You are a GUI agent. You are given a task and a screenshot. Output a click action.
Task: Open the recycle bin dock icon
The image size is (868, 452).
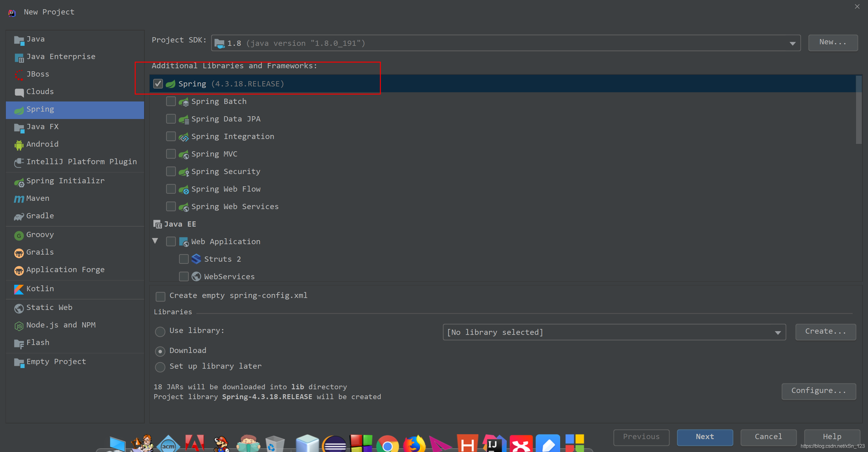275,444
